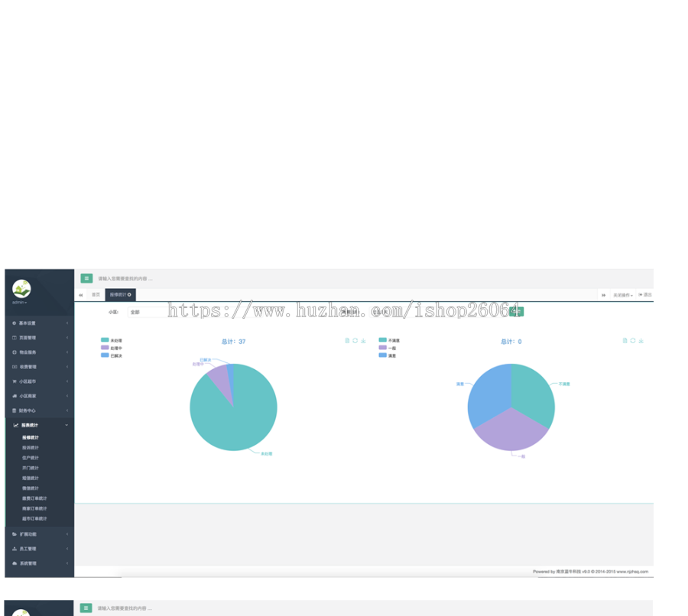Click the green hamburger menu toggle button
Screen dimensions: 688x616
point(86,278)
